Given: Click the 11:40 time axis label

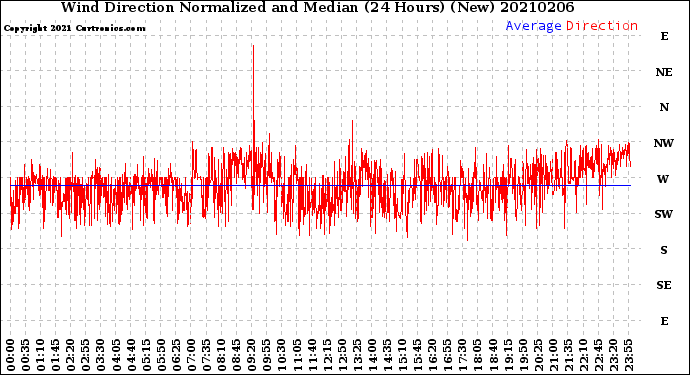Looking at the screenshot, I should [x=312, y=355].
